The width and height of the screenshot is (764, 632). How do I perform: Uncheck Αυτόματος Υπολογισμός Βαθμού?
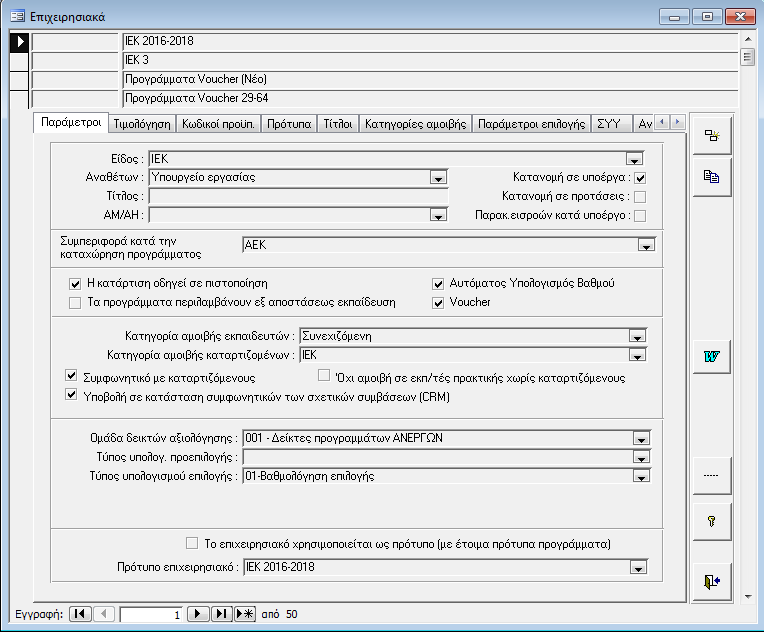(438, 283)
